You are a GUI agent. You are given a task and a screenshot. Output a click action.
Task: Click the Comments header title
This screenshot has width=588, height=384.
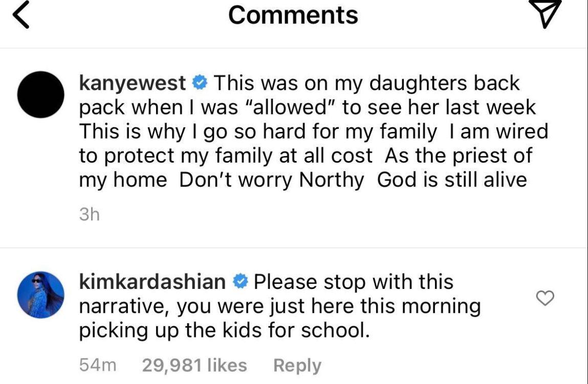click(x=294, y=15)
